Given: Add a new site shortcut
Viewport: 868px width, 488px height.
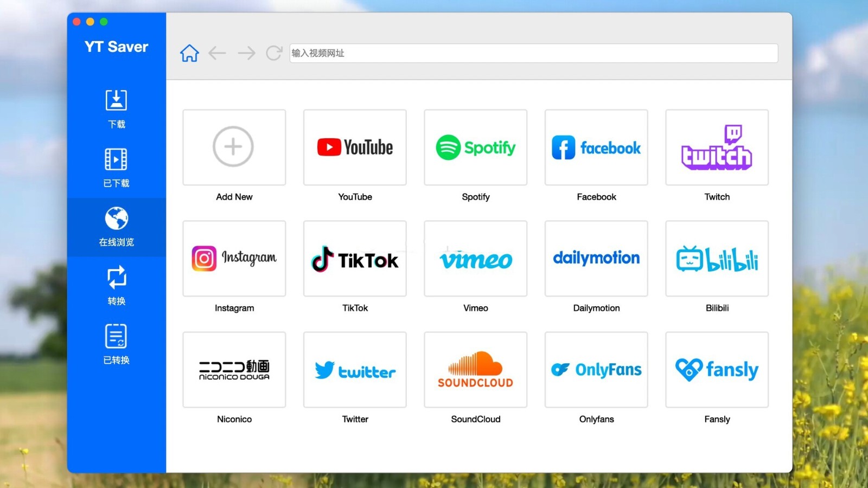Looking at the screenshot, I should pos(234,147).
